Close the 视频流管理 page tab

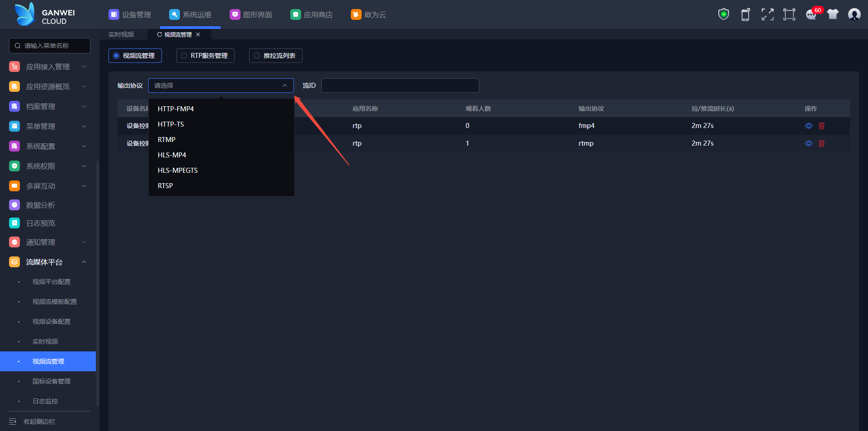pyautogui.click(x=198, y=34)
